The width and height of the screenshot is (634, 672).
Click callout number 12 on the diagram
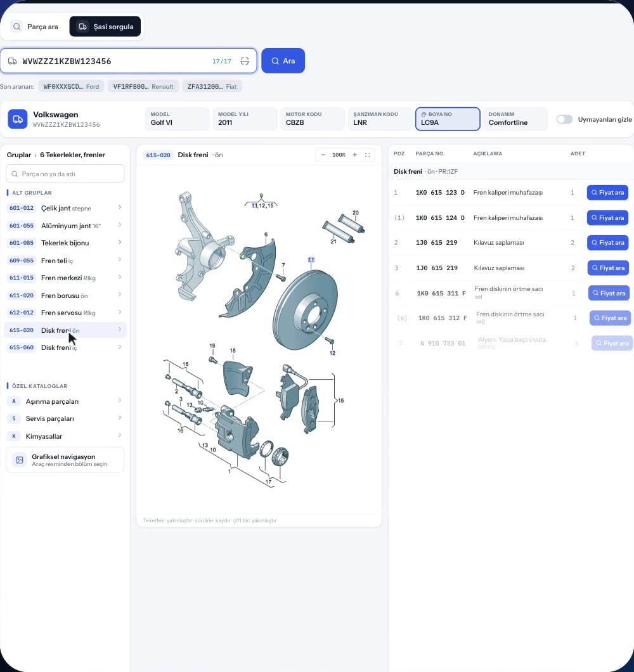tap(332, 353)
